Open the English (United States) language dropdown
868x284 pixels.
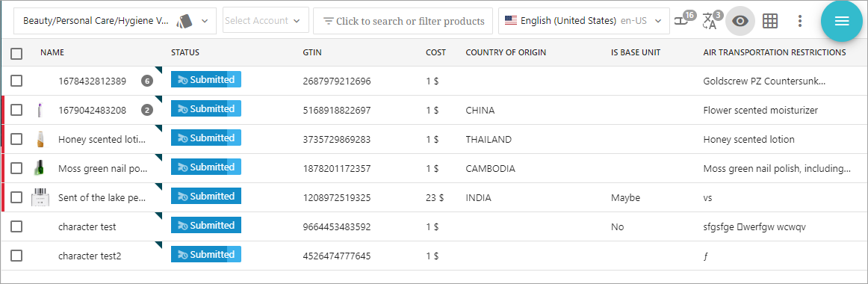click(583, 20)
